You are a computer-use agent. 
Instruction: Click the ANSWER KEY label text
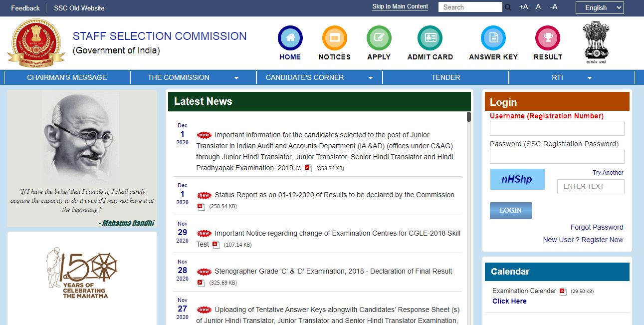(x=493, y=57)
